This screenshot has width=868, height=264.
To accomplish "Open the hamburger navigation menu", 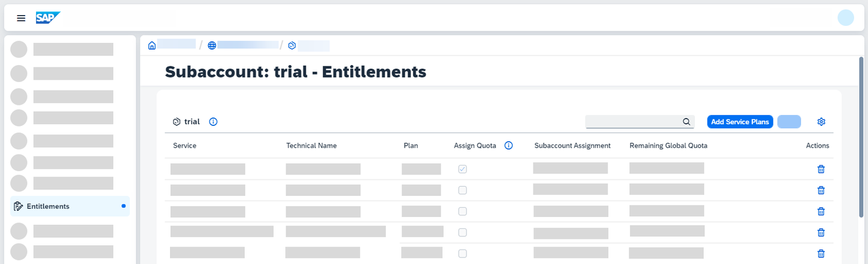I will (21, 18).
